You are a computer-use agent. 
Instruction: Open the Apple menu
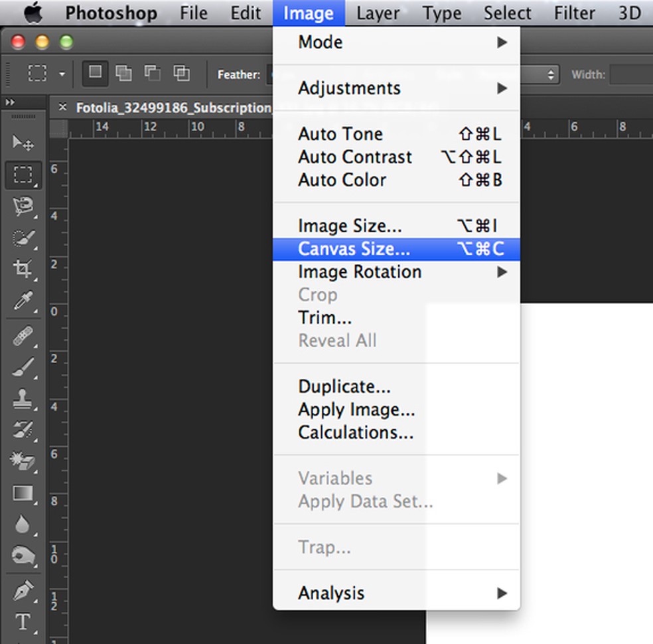tap(33, 13)
